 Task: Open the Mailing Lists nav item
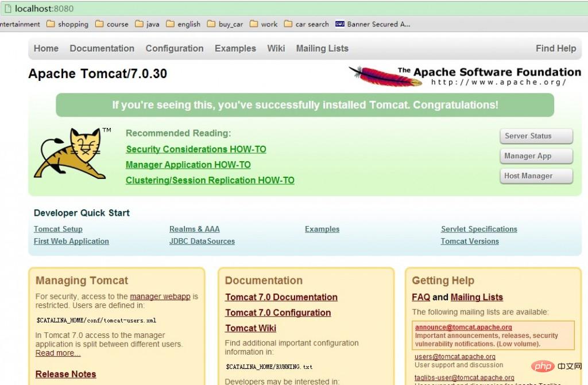coord(322,48)
